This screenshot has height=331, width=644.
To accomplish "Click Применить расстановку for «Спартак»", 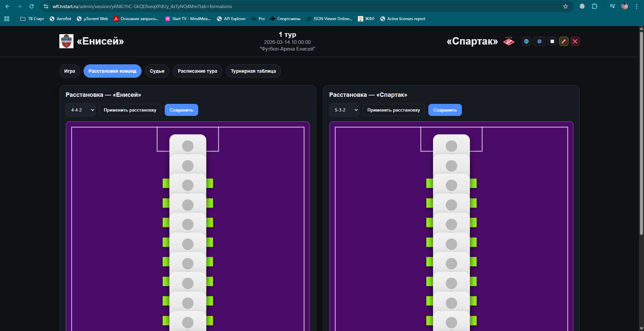I will tap(394, 110).
